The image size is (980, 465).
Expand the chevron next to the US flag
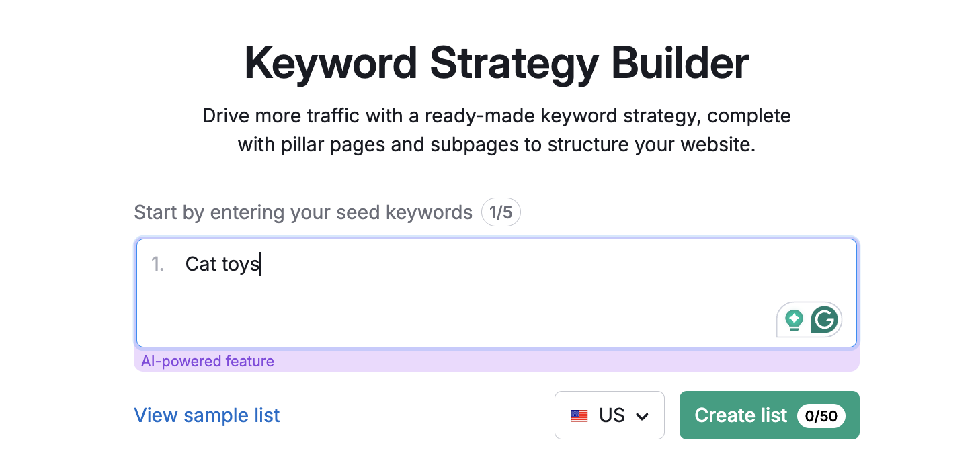tap(643, 415)
